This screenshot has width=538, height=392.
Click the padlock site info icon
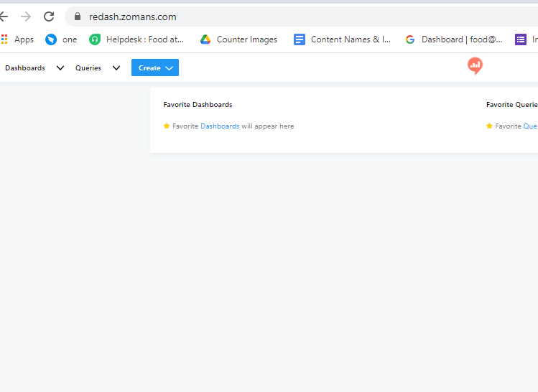pyautogui.click(x=78, y=17)
